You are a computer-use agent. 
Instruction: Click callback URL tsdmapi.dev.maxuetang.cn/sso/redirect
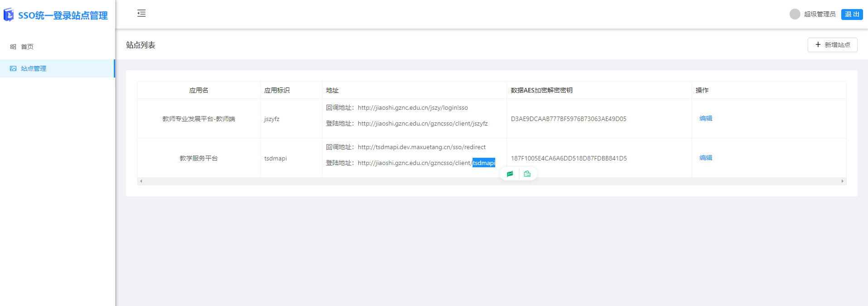422,147
